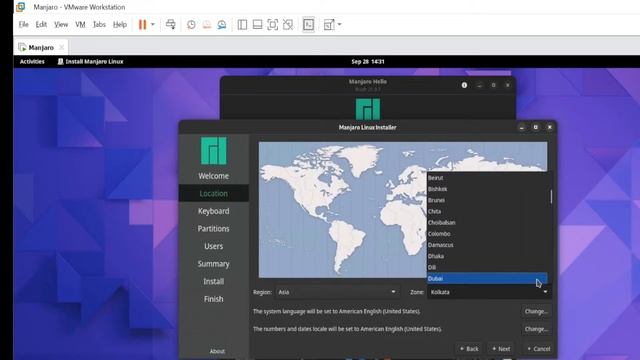This screenshot has height=360, width=640.
Task: Revert to previous snapshot icon
Action: tap(207, 25)
